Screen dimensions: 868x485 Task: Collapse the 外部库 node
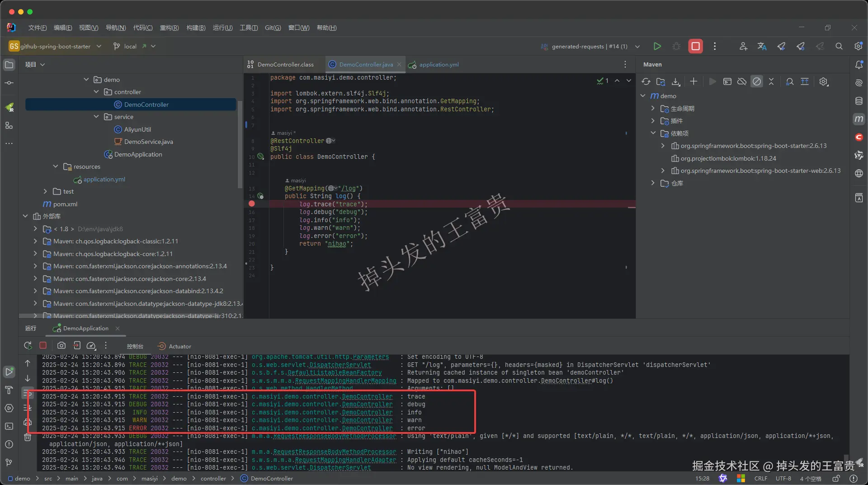click(25, 216)
